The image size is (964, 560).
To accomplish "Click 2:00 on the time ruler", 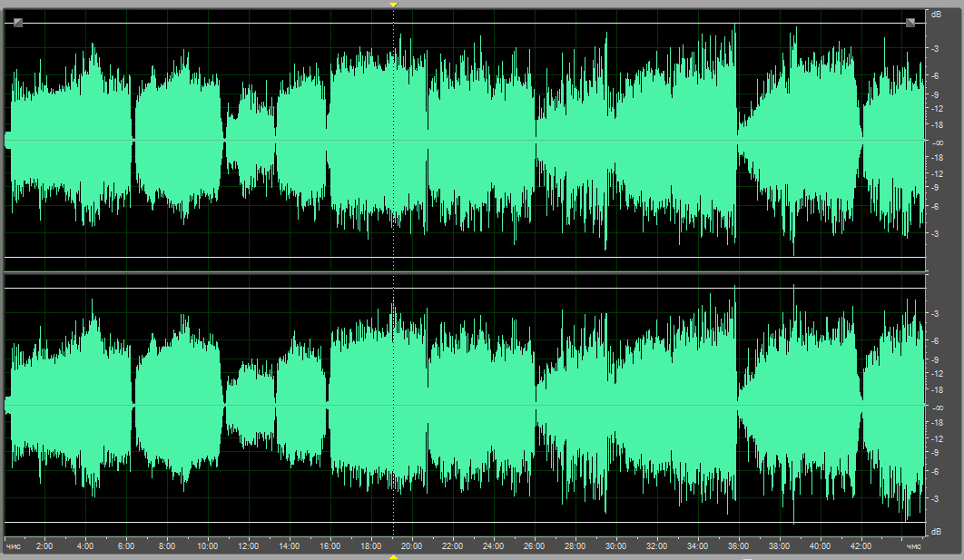I will pos(44,546).
